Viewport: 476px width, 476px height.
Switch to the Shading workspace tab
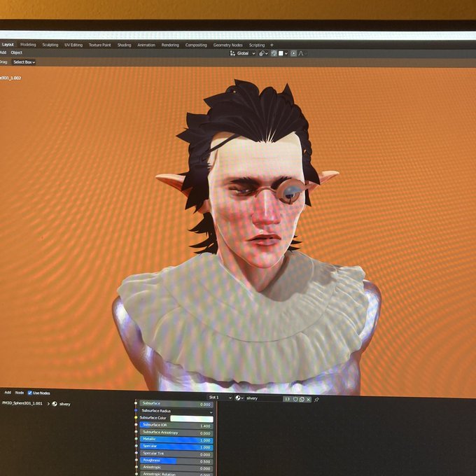(124, 45)
